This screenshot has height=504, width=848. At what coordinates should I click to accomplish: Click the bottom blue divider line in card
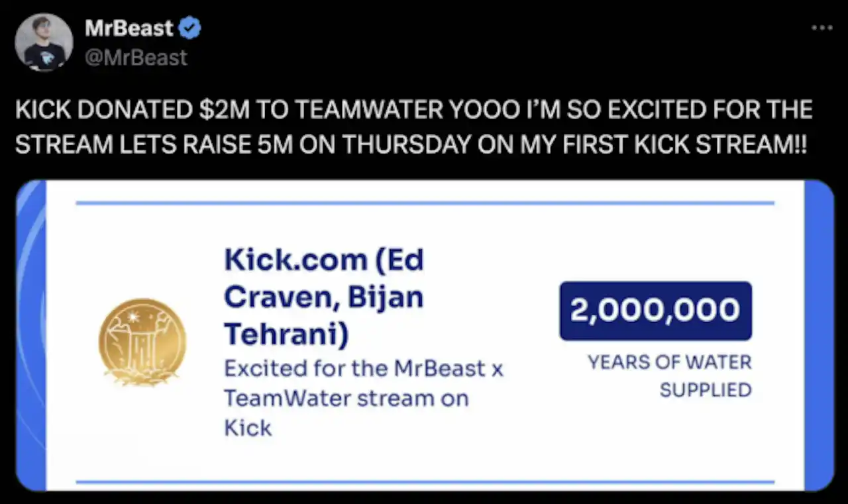point(425,481)
